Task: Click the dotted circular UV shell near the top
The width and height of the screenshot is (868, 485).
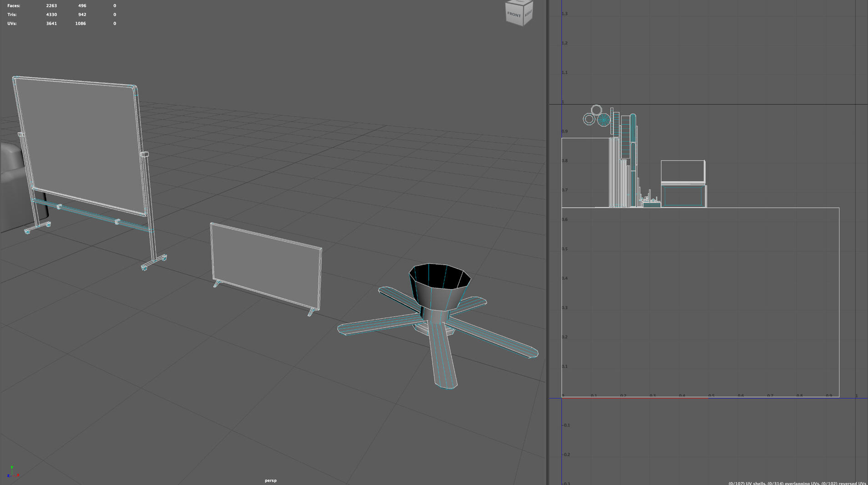Action: pyautogui.click(x=604, y=120)
